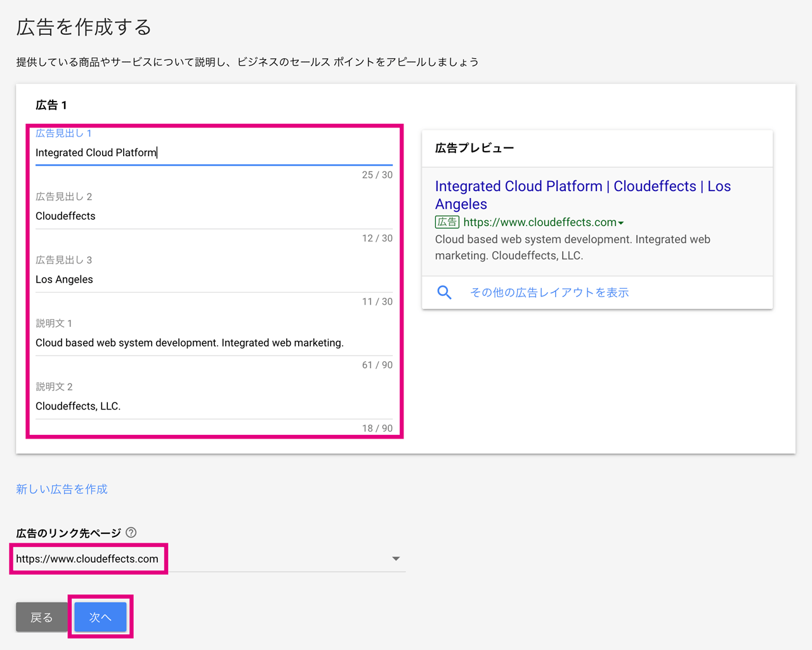Viewport: 812px width, 650px height.
Task: Open 新しい広告を作成 link
Action: 62,489
